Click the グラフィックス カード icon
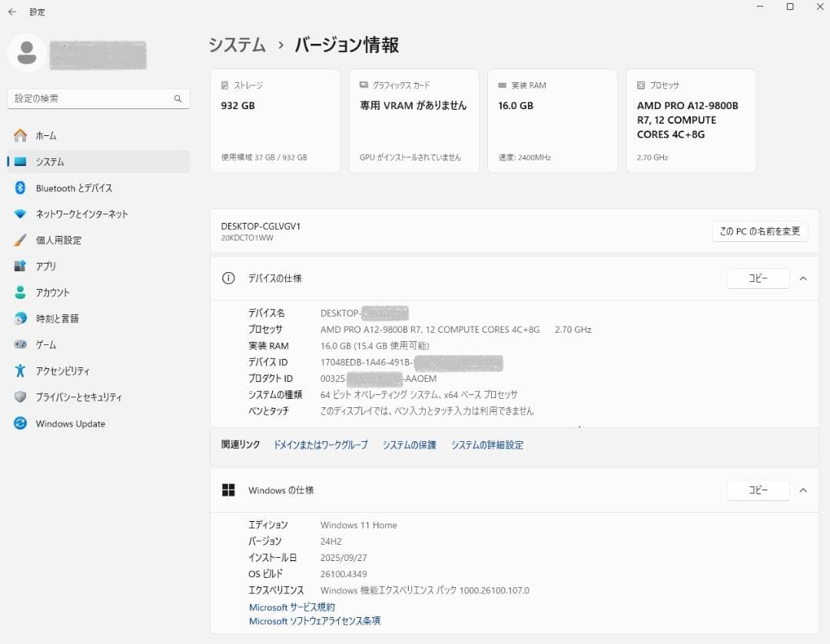Screen dimensions: 830x644 tap(364, 85)
